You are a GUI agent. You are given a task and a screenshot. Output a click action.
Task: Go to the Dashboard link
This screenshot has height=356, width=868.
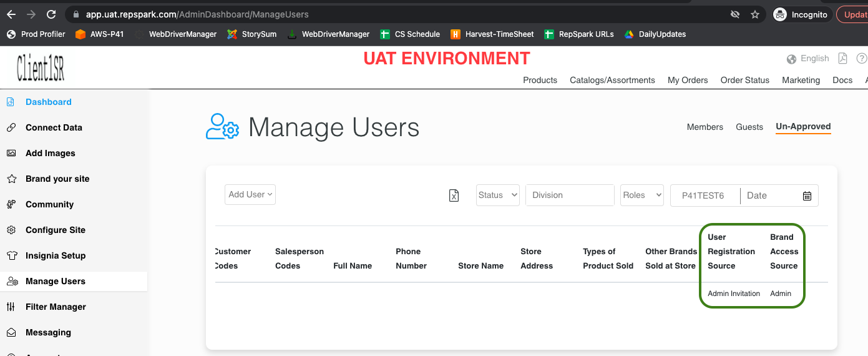(x=49, y=102)
